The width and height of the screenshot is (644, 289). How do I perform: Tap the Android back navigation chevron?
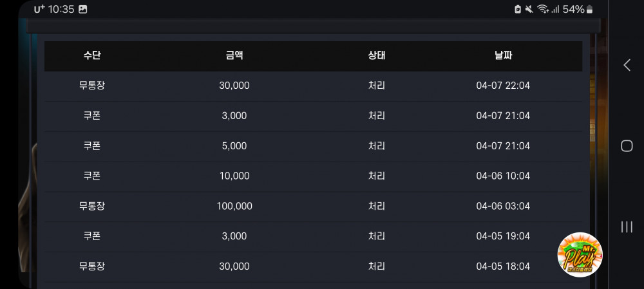point(627,65)
